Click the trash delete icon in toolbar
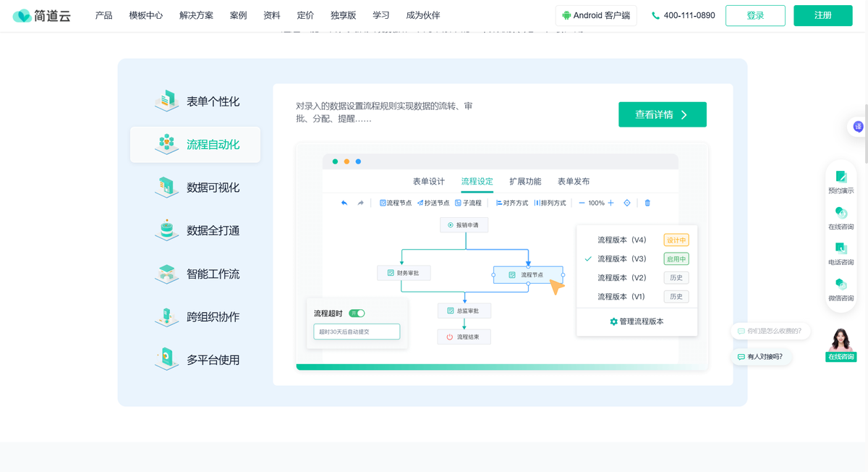Screen dimensions: 868x472 tap(647, 203)
